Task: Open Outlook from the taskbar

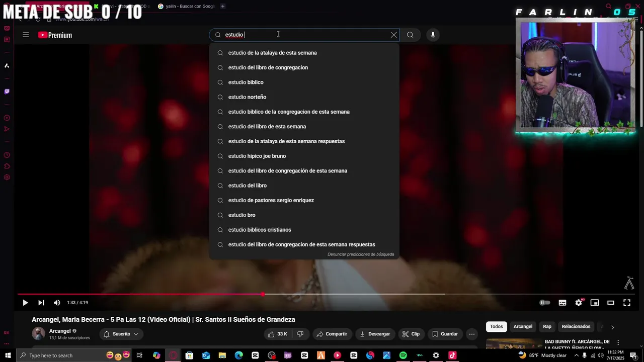Action: [206, 355]
